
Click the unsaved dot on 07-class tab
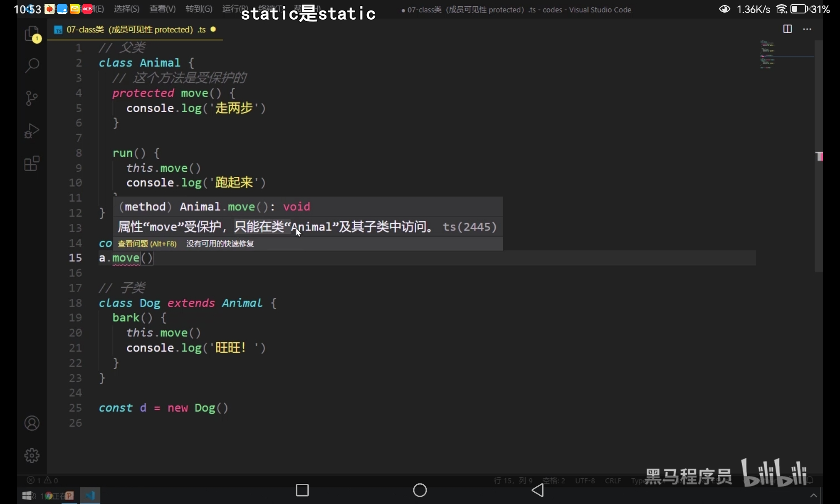[213, 29]
